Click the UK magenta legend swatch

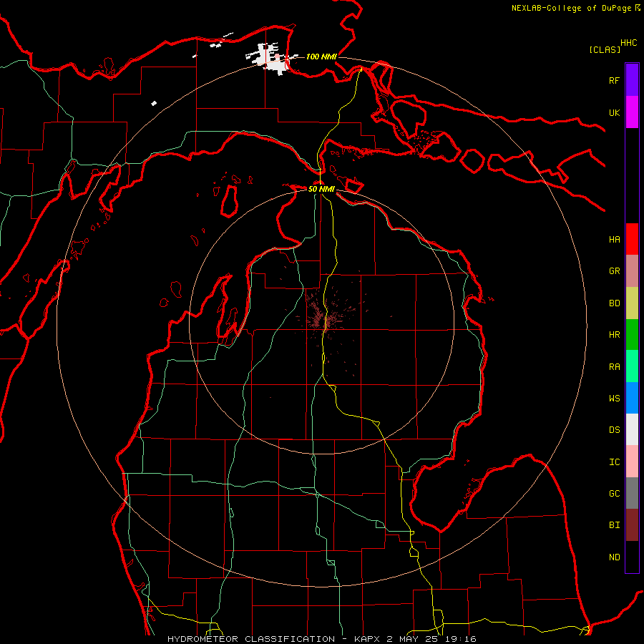coord(632,112)
